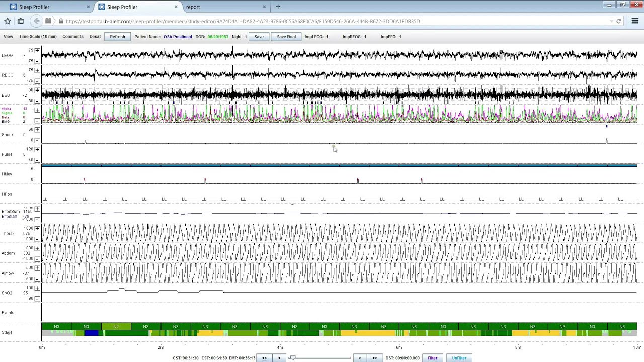This screenshot has width=644, height=362.
Task: Click the page tools icon beside back arrow
Action: pyautogui.click(x=48, y=21)
